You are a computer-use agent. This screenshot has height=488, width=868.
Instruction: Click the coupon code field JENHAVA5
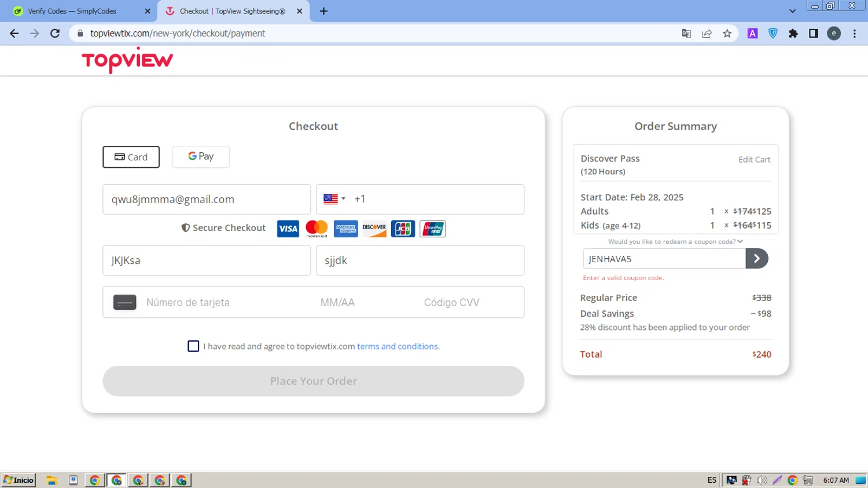[x=664, y=259]
